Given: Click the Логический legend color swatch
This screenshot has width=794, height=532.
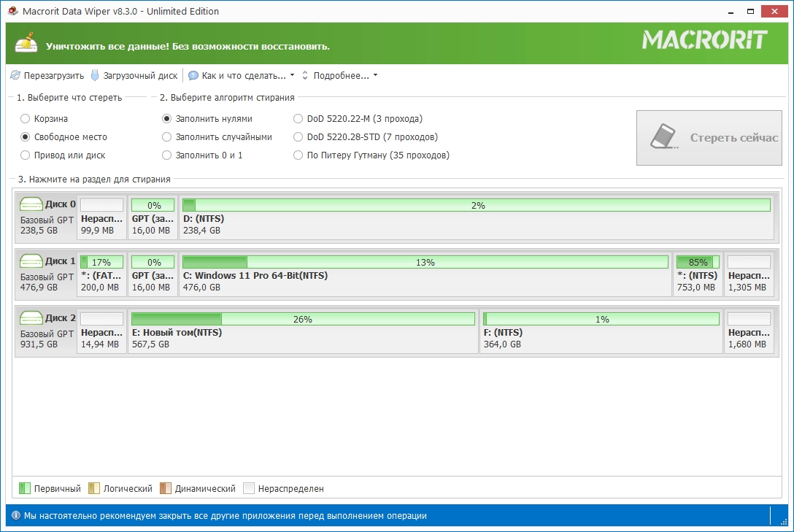Looking at the screenshot, I should [x=93, y=488].
